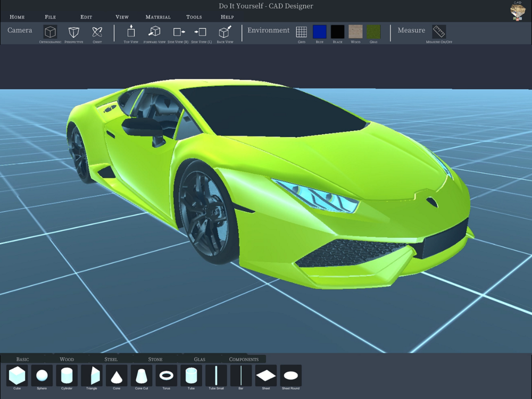
Task: Switch to Orthographic camera mode
Action: [50, 32]
